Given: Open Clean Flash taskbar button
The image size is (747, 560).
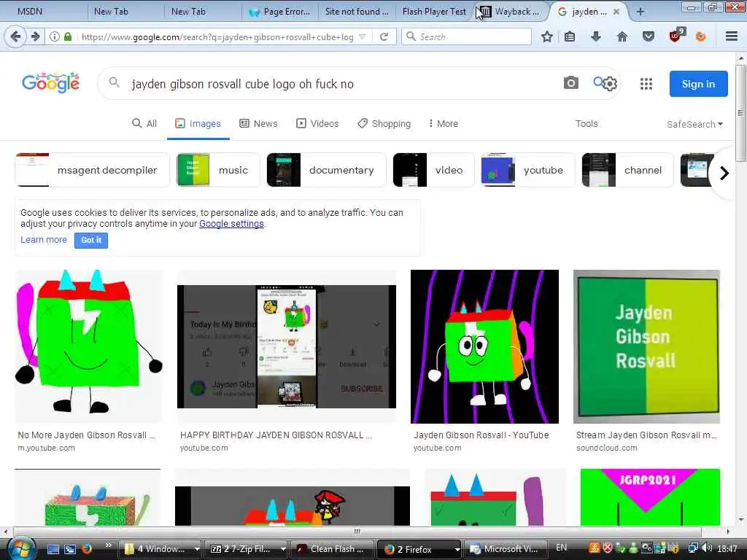Looking at the screenshot, I should click(332, 549).
